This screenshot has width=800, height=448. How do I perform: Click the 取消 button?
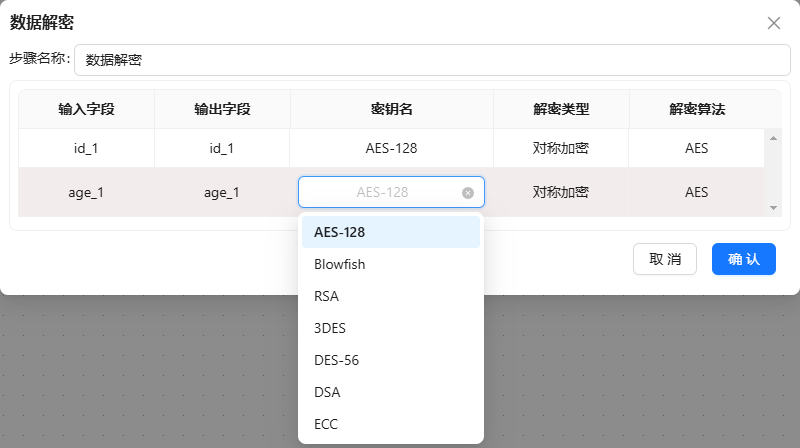[x=665, y=259]
